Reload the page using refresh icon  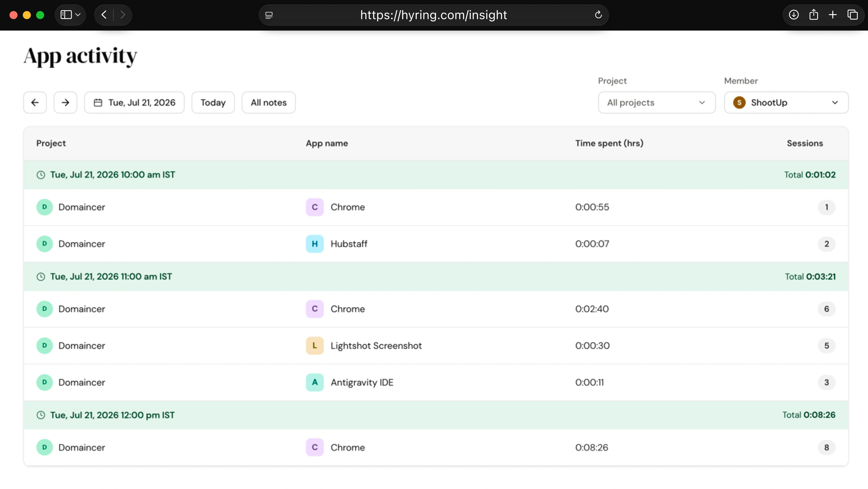pyautogui.click(x=598, y=15)
